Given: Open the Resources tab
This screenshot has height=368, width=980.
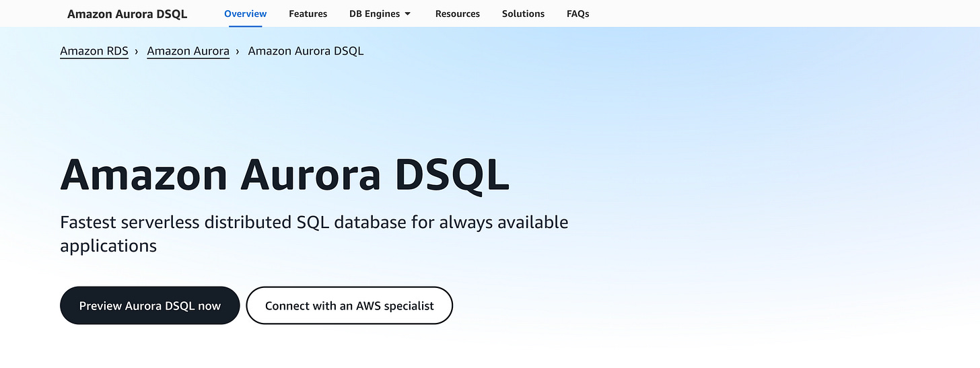Looking at the screenshot, I should [458, 13].
